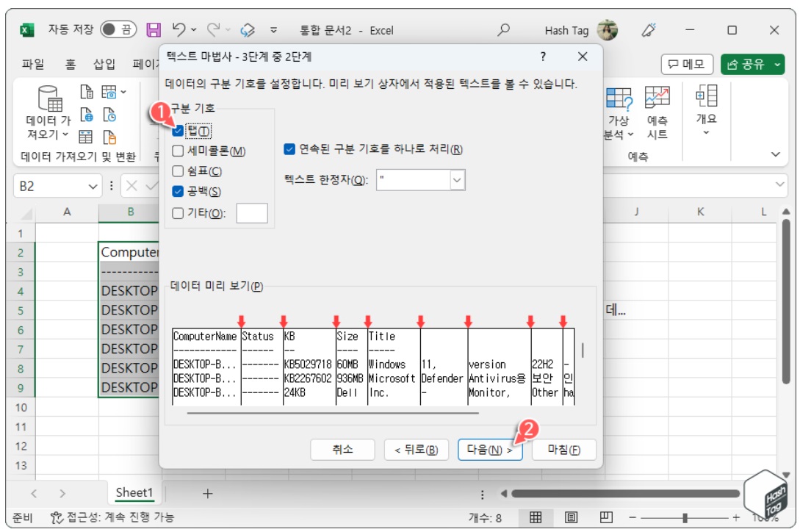Switch to the 홈 ribbon tab
The height and width of the screenshot is (532, 800).
[70, 64]
